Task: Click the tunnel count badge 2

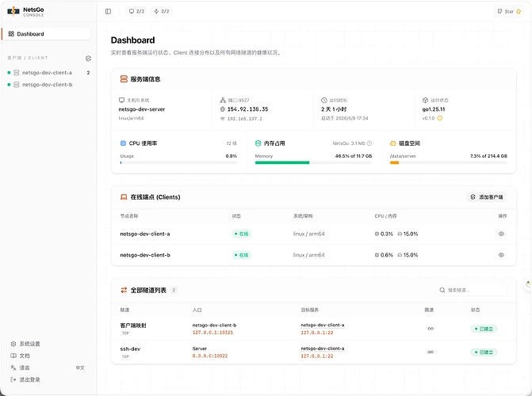Action: [x=174, y=290]
